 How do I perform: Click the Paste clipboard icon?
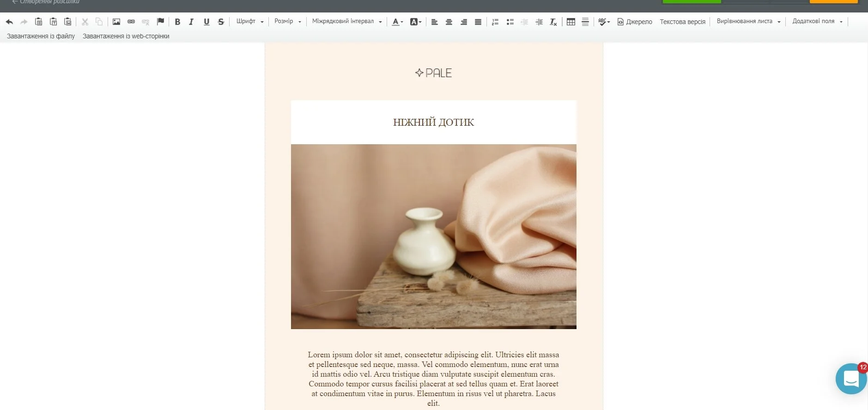[39, 22]
